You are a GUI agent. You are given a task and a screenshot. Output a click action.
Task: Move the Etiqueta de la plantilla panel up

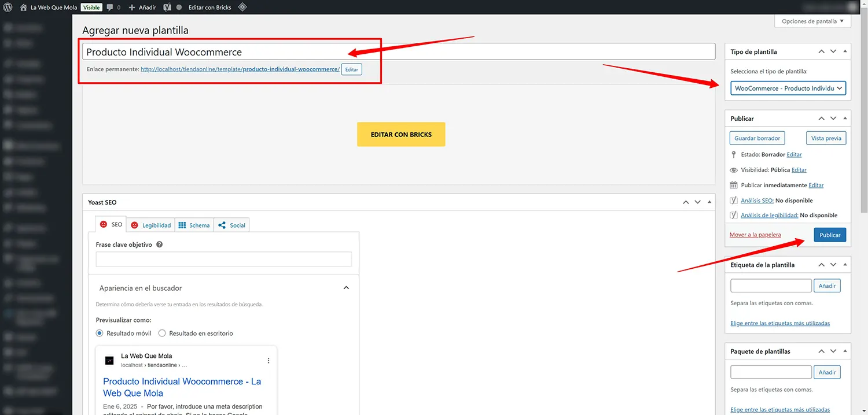click(x=822, y=265)
